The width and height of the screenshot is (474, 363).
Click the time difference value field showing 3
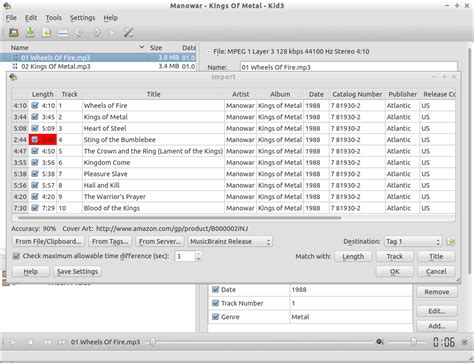point(185,256)
